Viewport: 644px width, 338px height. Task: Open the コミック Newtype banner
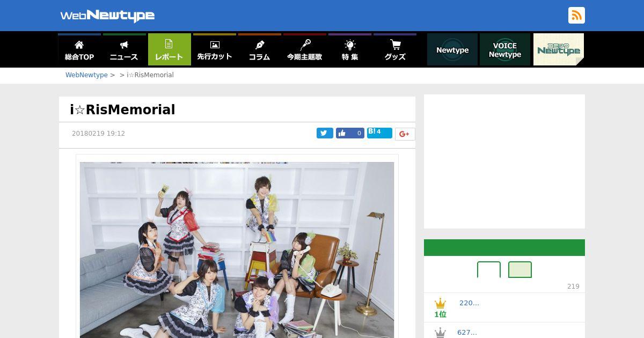[559, 49]
